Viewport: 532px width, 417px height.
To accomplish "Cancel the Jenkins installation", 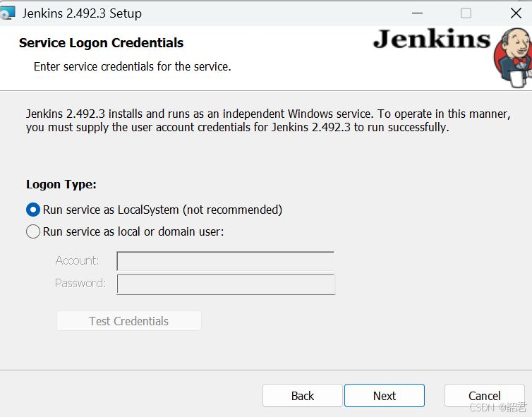I will [485, 396].
